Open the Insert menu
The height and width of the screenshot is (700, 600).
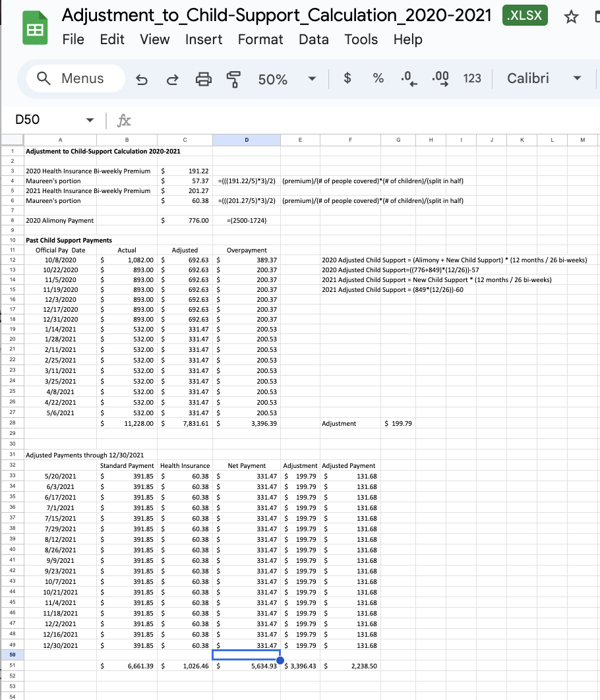[204, 40]
